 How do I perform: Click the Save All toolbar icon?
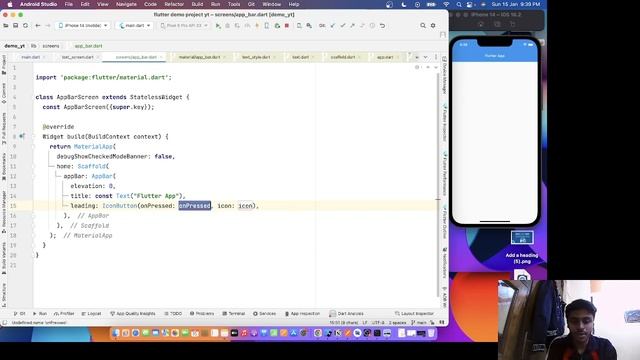[x=16, y=25]
